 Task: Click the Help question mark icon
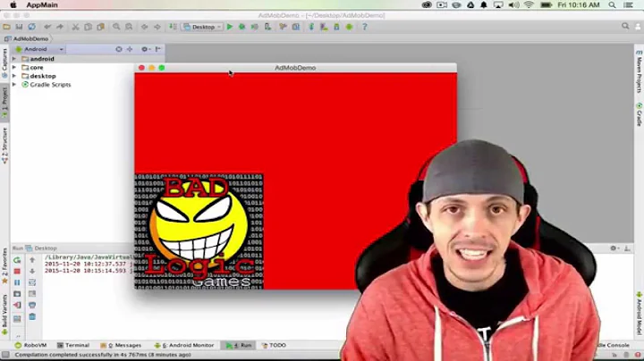[364, 27]
